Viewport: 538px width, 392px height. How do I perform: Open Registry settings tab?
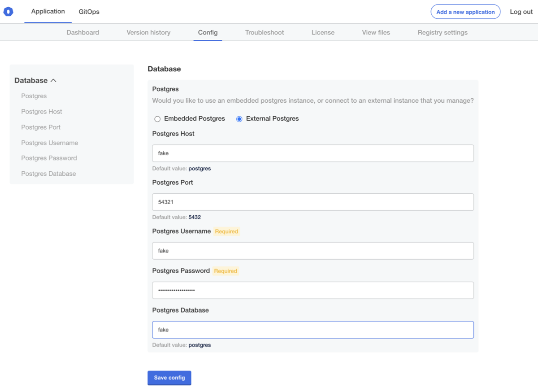(443, 32)
